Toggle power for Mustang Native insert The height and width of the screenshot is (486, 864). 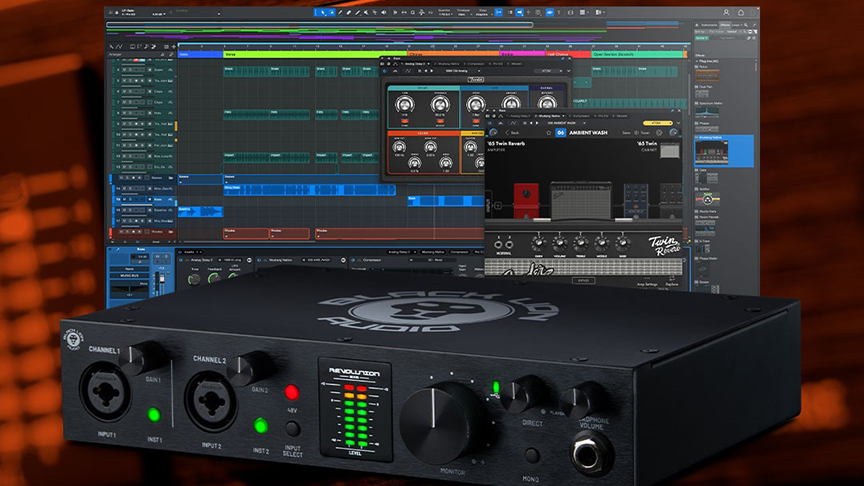[x=259, y=260]
